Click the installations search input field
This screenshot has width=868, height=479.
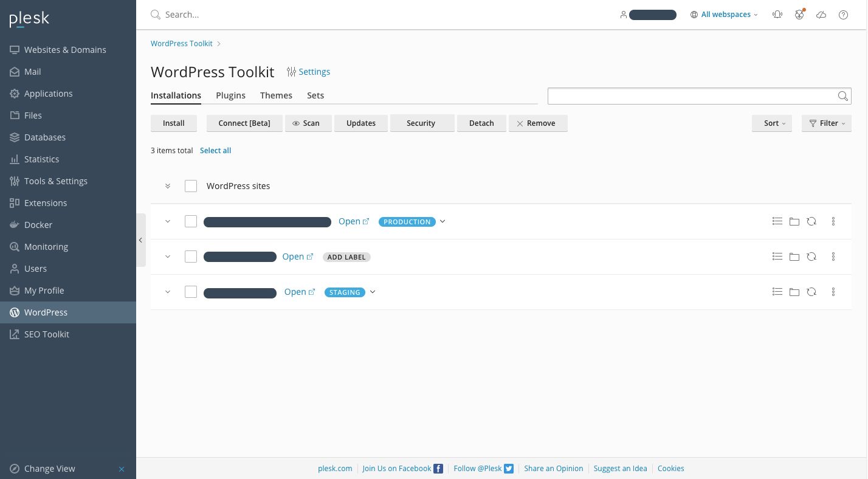pos(691,96)
